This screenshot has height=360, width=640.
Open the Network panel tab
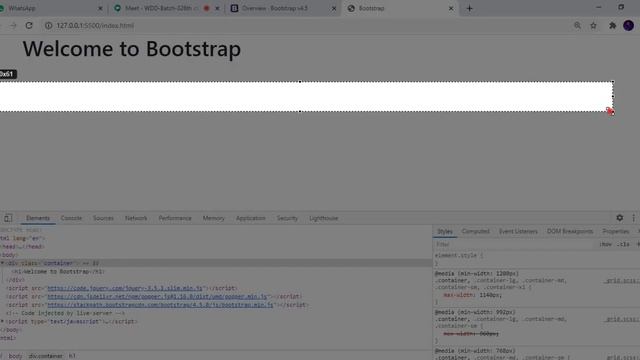(x=136, y=218)
